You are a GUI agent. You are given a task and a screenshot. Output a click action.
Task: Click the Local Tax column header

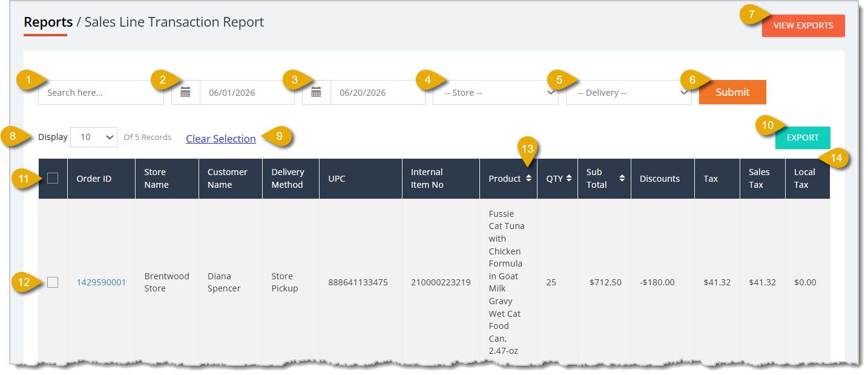[808, 179]
